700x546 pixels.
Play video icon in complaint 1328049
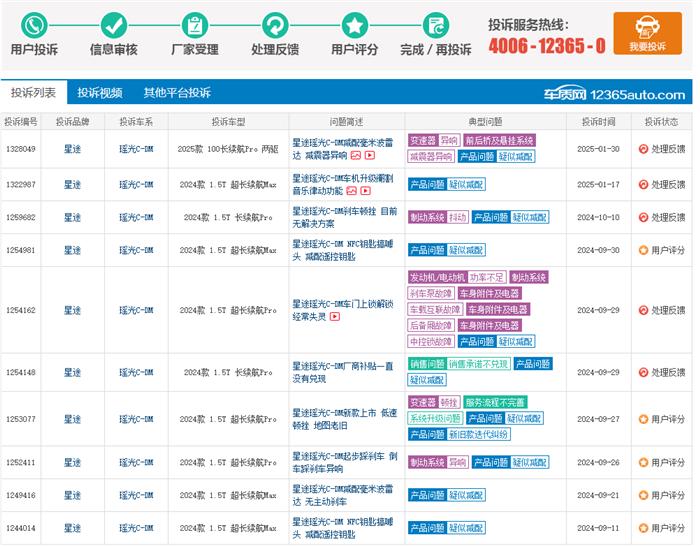click(x=370, y=155)
